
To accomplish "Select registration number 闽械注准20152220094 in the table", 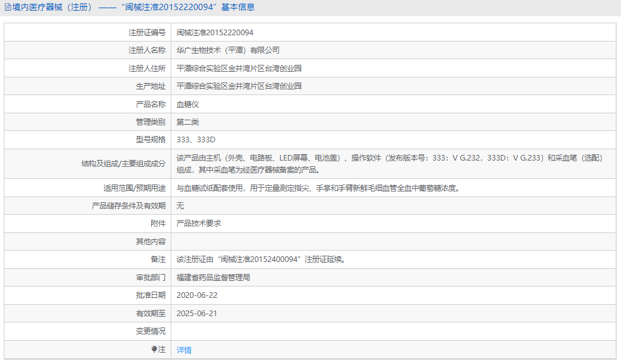I will 215,33.
